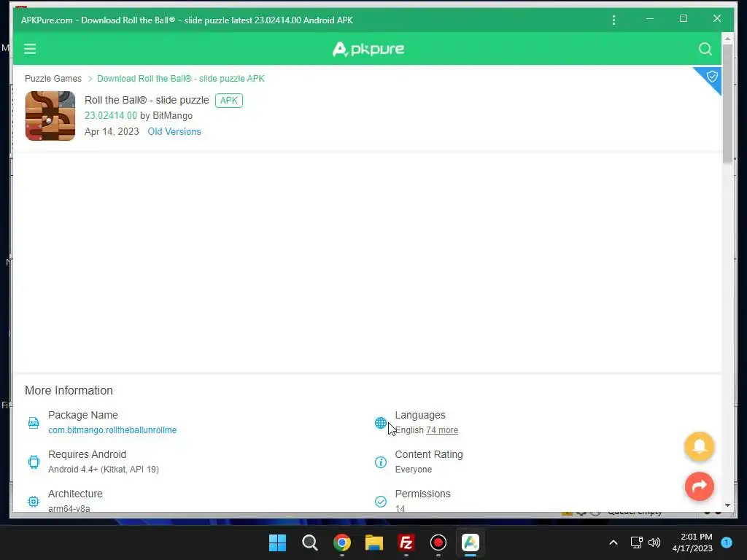Click Download Roll the Ball breadcrumb link

[181, 79]
